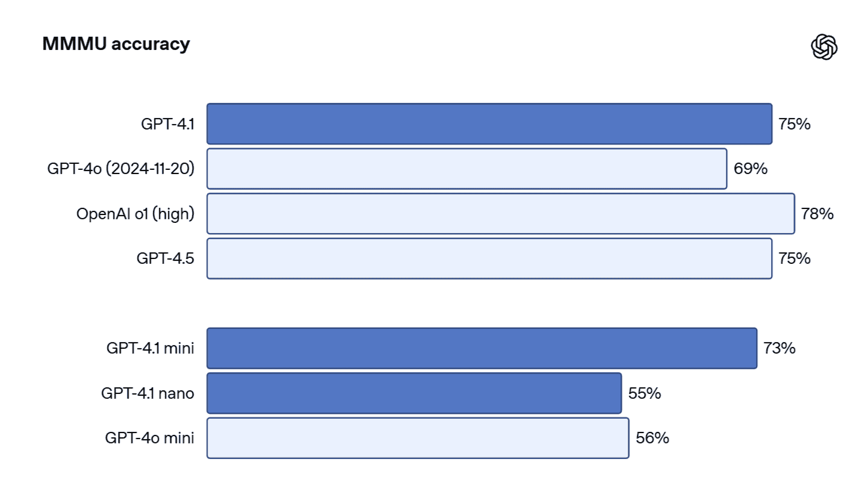Click the GPT-4o (2024-11-20) label text

[121, 169]
